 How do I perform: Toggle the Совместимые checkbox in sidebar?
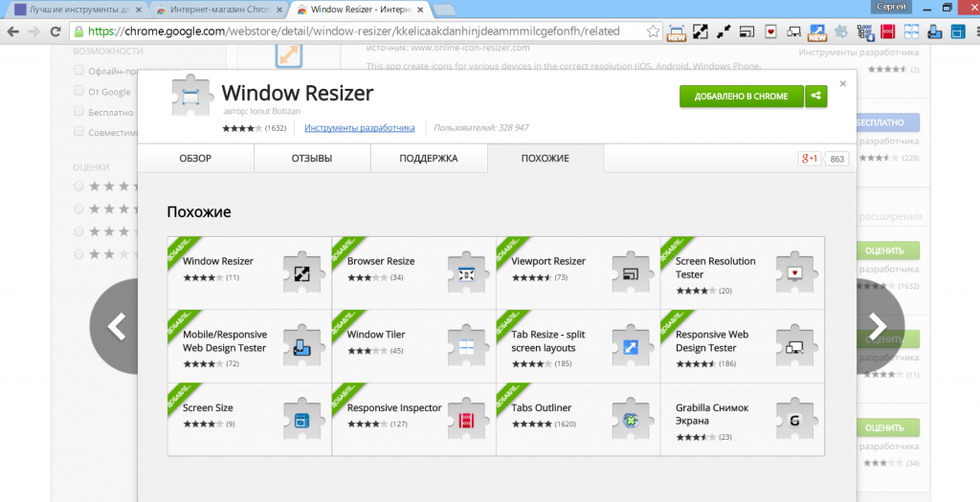point(78,132)
